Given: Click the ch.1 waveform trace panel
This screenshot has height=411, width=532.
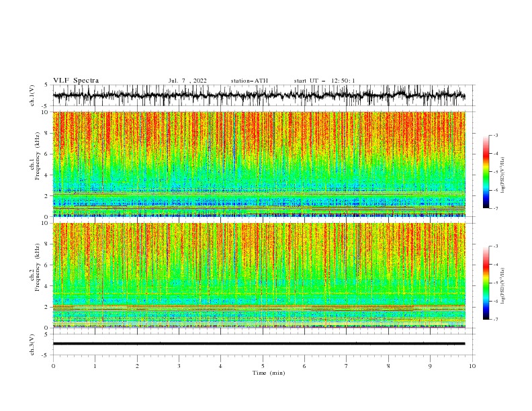Looking at the screenshot, I should 264,95.
